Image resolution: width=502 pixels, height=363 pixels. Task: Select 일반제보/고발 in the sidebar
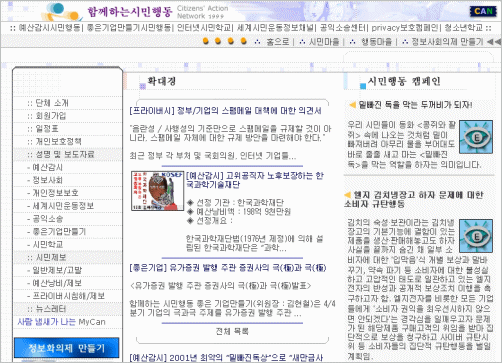(57, 270)
